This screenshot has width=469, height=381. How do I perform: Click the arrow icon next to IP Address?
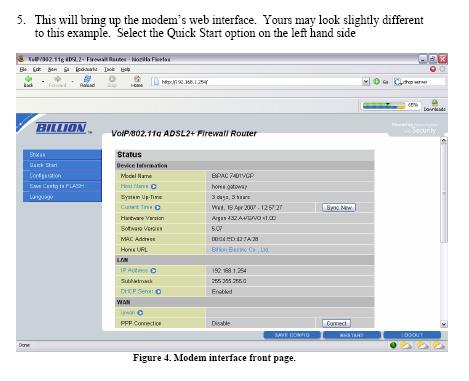pos(153,271)
